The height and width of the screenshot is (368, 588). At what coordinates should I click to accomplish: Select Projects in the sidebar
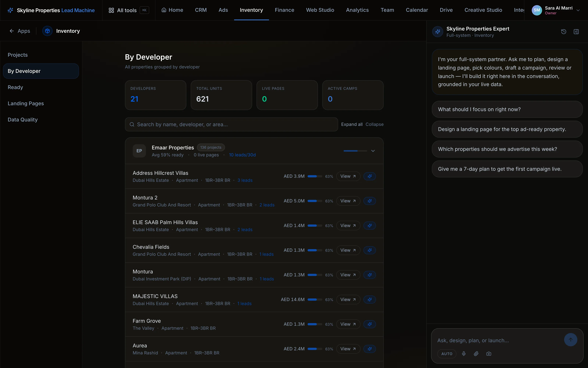(41, 55)
